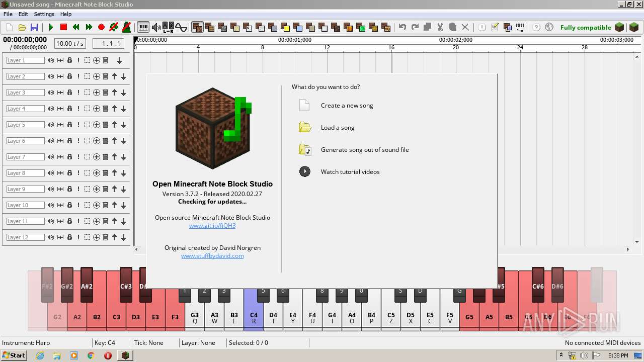
Task: Click the Layer 1 name field
Action: pos(26,60)
